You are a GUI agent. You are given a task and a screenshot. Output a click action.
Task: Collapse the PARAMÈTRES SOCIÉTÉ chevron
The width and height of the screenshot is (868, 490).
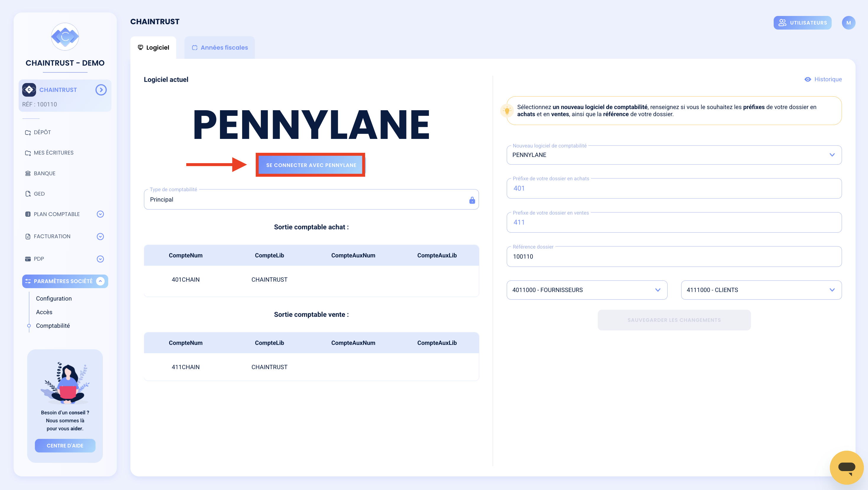[x=100, y=281]
